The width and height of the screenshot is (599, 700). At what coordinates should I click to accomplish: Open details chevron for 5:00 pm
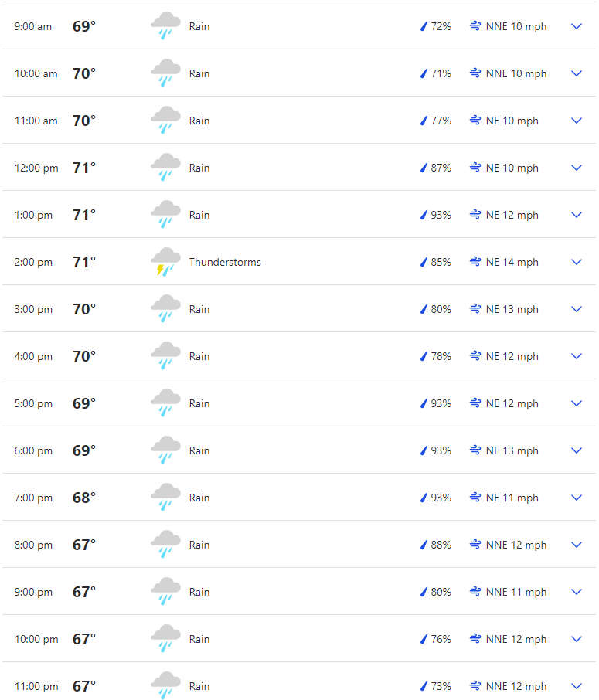pyautogui.click(x=577, y=403)
